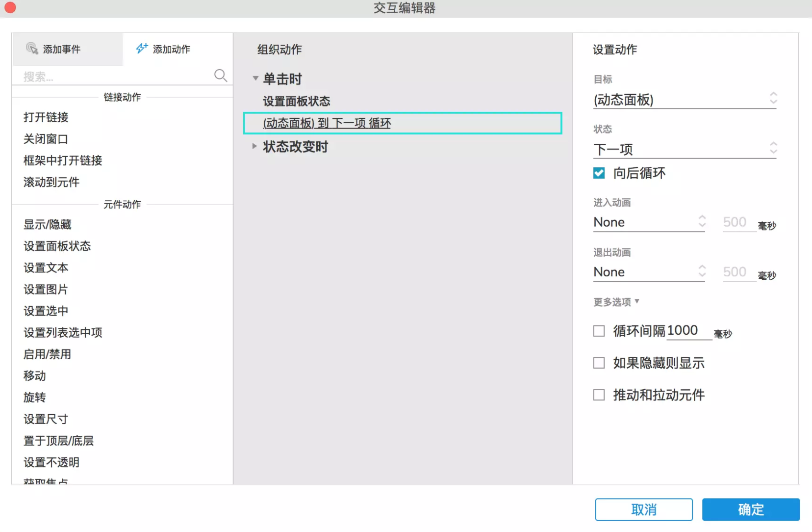Click the 确定 button
This screenshot has height=532, width=812.
[751, 509]
